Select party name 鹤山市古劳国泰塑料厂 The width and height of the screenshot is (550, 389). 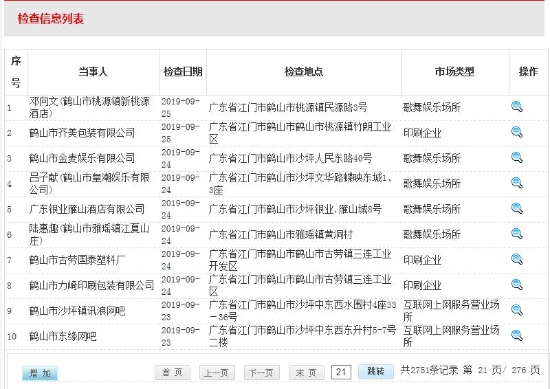[77, 260]
